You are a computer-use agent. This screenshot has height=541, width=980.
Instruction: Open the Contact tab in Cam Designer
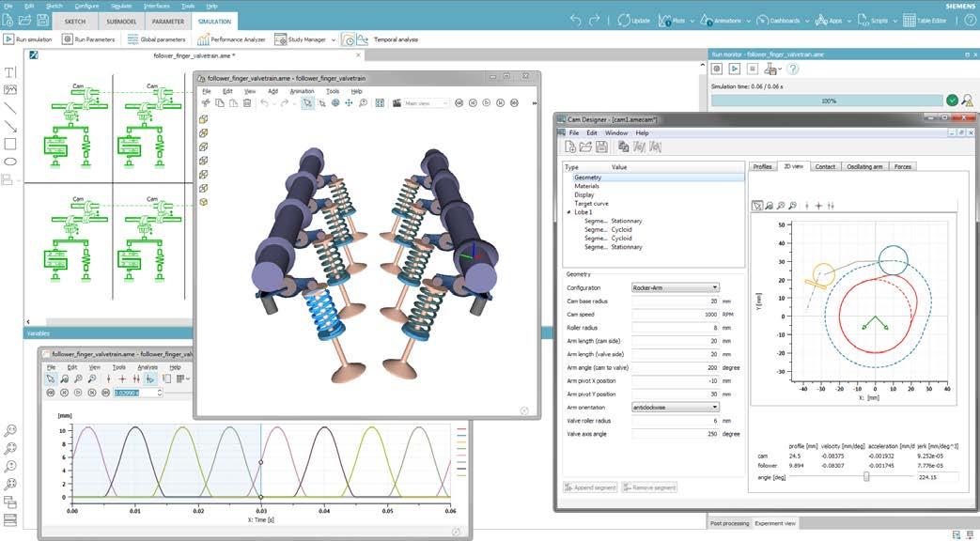coord(825,167)
